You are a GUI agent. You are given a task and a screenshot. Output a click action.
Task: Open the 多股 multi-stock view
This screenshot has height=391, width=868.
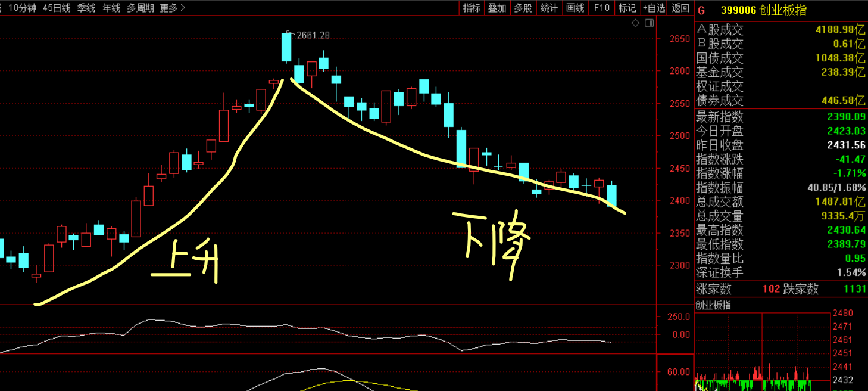click(523, 8)
